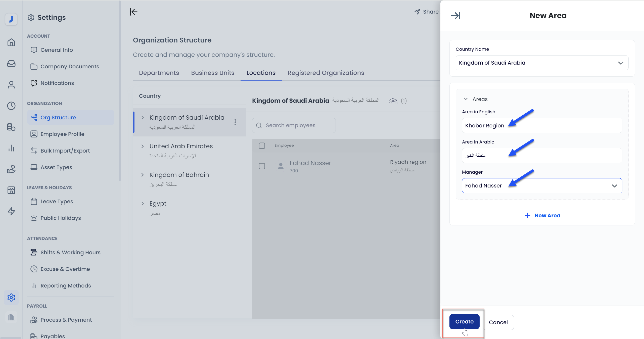Collapse sidebar with the arrow-left icon
This screenshot has width=644, height=339.
133,12
